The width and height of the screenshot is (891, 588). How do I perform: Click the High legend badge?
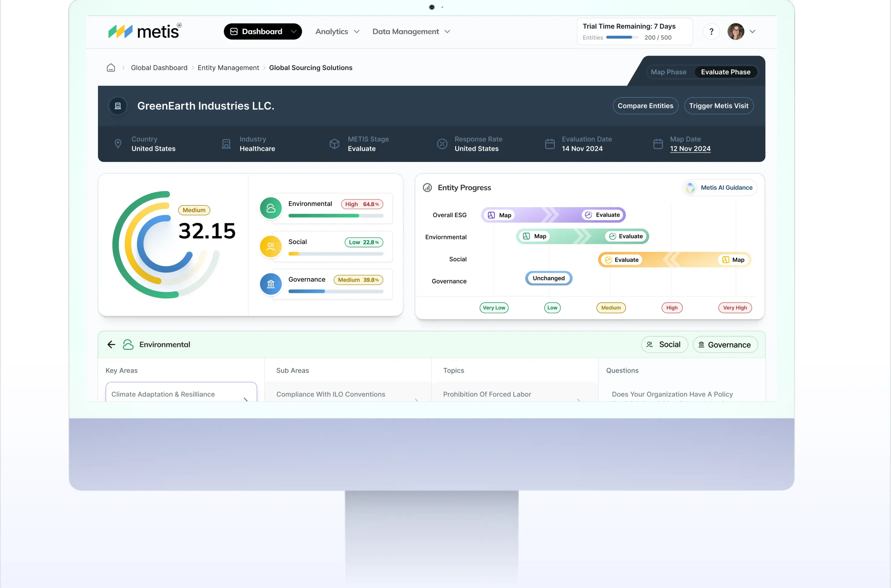tap(672, 308)
